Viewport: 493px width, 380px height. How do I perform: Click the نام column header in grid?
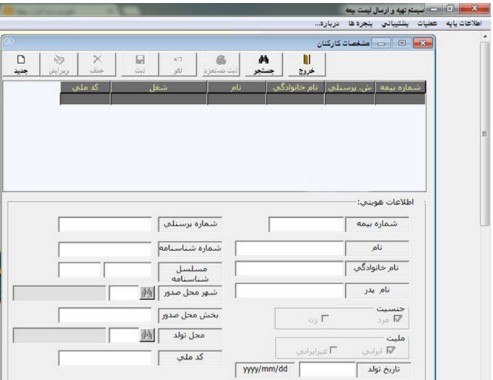point(236,87)
